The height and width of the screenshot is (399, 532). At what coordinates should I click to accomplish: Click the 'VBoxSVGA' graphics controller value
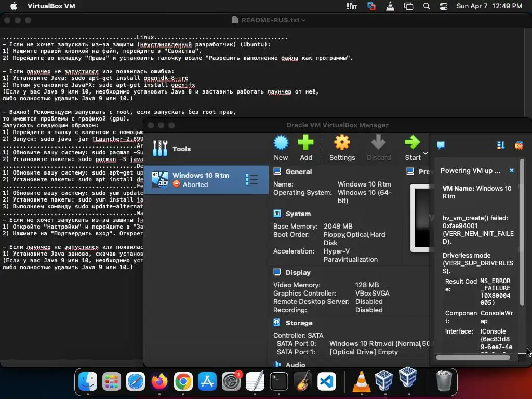(372, 294)
